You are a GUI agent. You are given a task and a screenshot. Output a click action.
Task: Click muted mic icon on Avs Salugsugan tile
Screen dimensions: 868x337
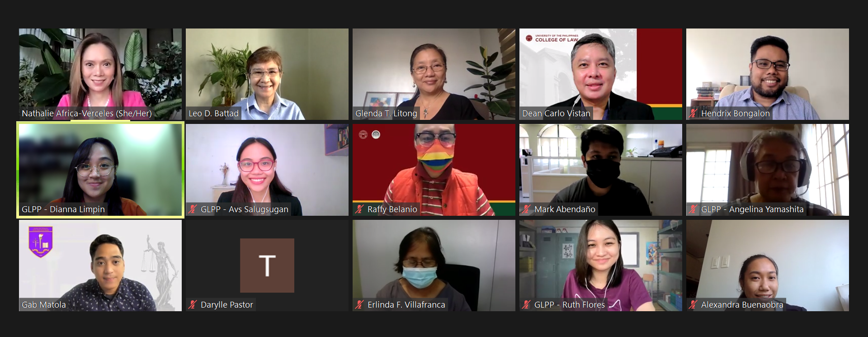[193, 209]
